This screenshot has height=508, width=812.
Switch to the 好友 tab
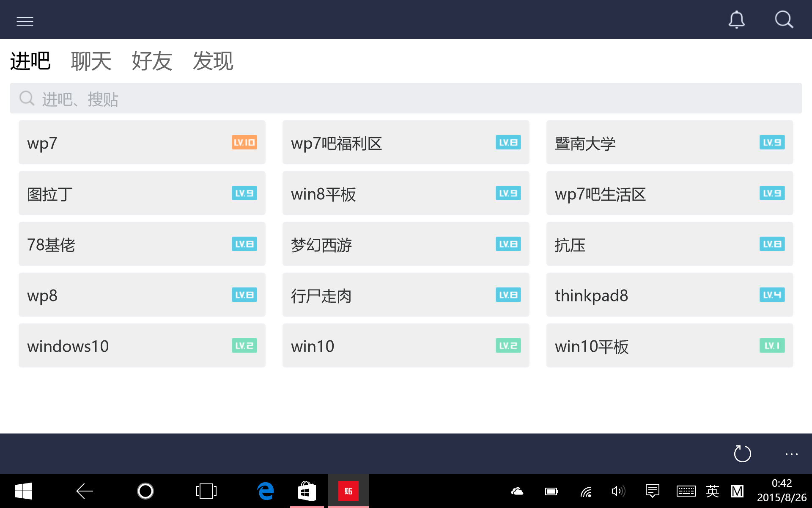click(x=152, y=61)
